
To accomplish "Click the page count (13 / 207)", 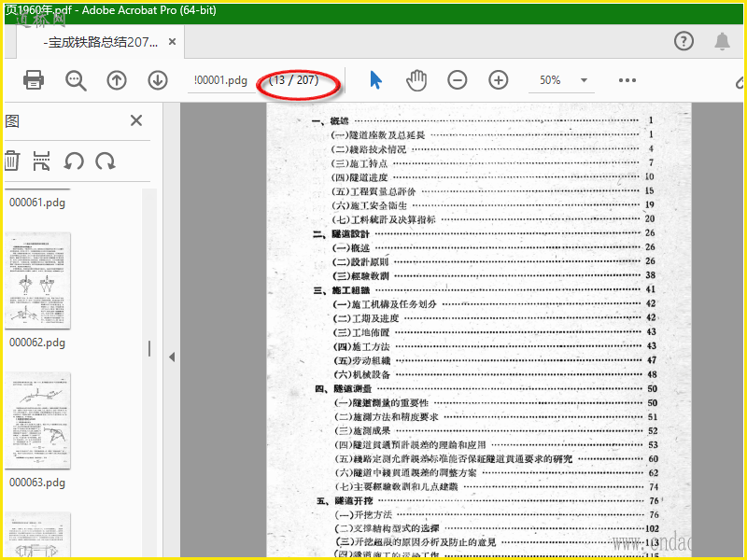I will (293, 80).
